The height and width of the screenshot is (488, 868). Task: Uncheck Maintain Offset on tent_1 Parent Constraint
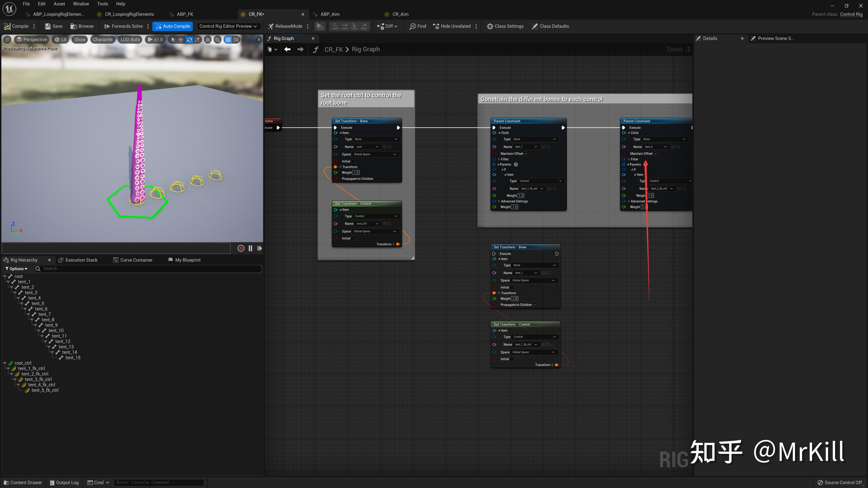tap(526, 154)
